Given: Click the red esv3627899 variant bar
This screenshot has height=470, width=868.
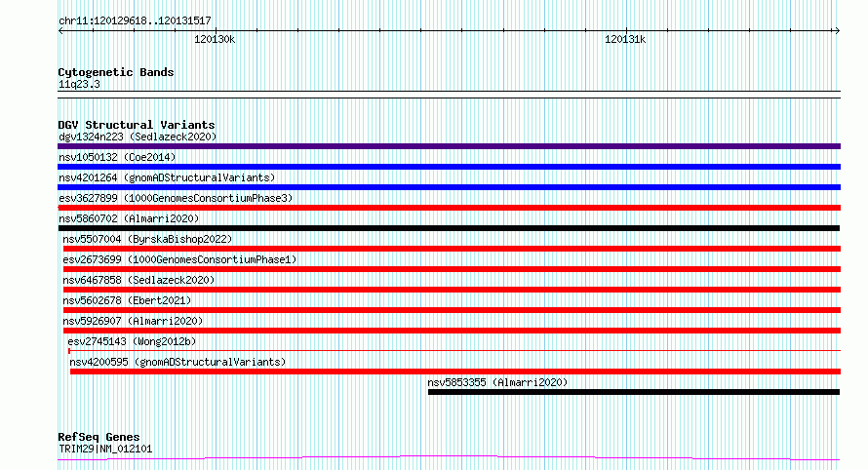Looking at the screenshot, I should (x=449, y=208).
